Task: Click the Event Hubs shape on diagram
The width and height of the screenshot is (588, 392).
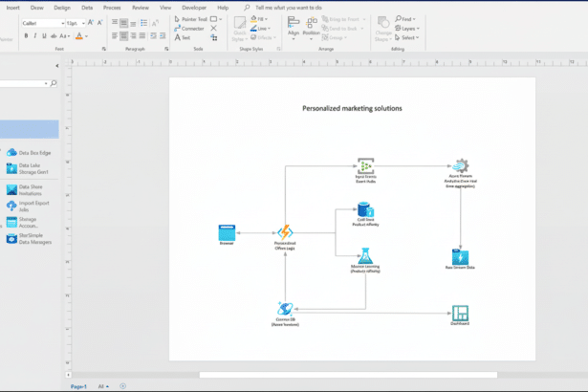Action: [365, 165]
